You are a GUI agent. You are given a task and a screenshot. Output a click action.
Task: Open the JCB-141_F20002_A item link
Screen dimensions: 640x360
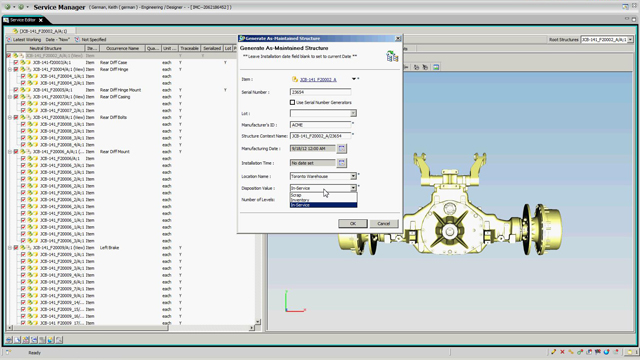coord(318,80)
